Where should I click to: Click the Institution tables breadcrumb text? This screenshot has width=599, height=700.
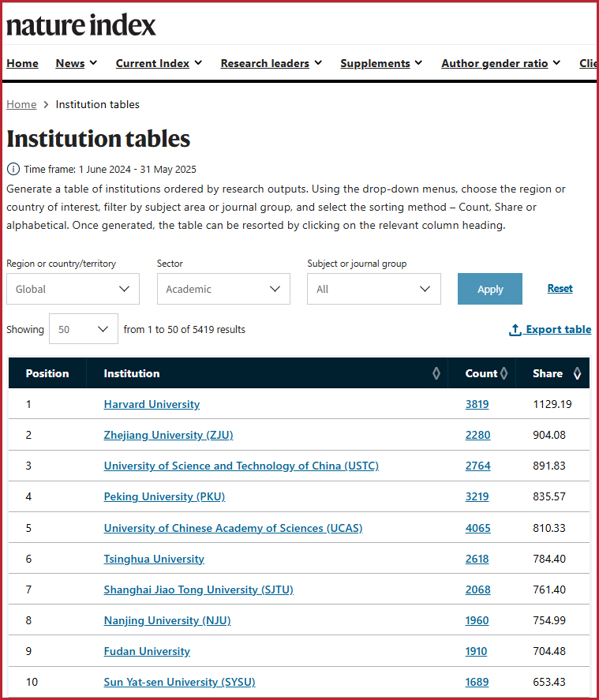[97, 104]
